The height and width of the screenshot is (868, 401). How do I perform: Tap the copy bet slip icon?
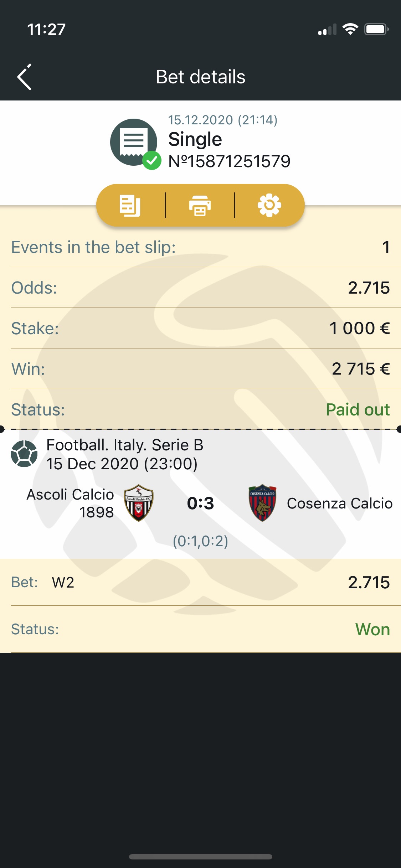[x=130, y=206]
